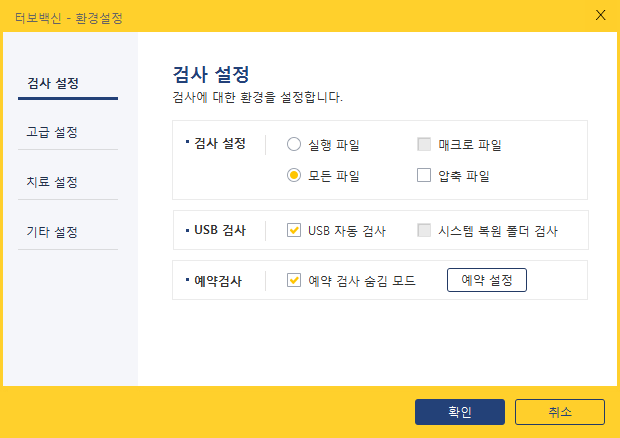This screenshot has width=620, height=438.
Task: Open the 치료 설정 tab
Action: (52, 182)
